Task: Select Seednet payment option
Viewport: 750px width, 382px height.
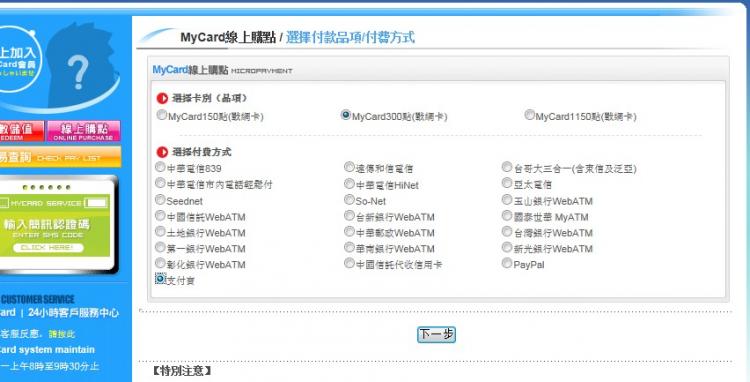Action: pos(160,199)
